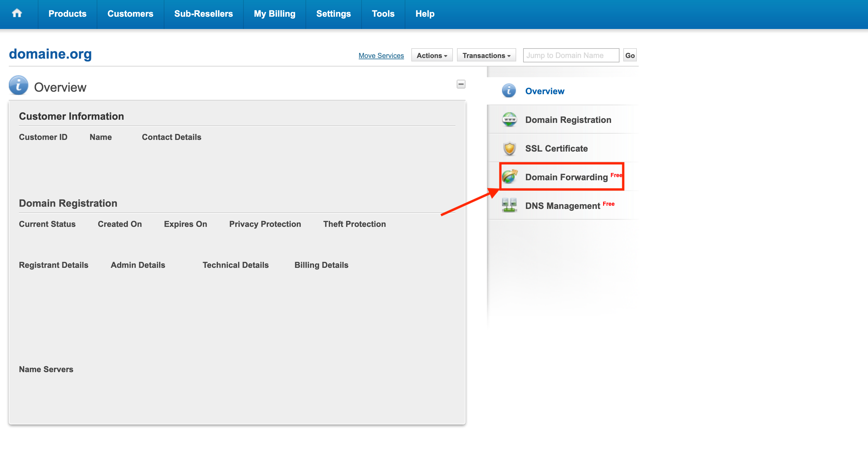Click the Domain Registration www globe icon
The height and width of the screenshot is (455, 868).
pyautogui.click(x=510, y=120)
